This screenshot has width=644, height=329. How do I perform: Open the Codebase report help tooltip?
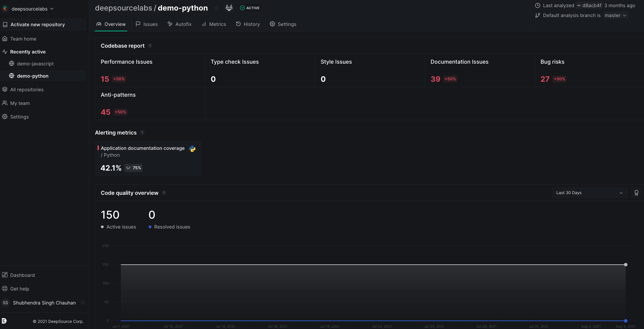coord(150,46)
